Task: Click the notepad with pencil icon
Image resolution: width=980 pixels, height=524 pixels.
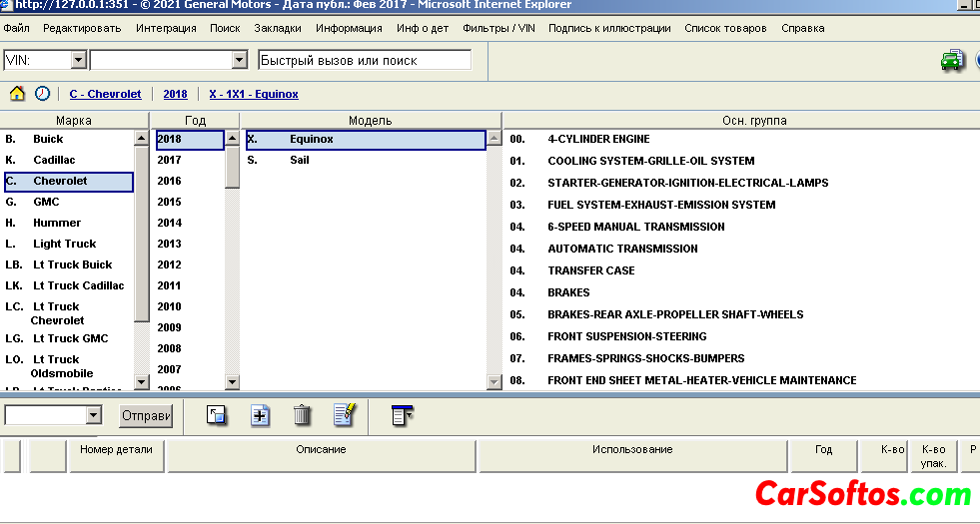Action: 344,415
